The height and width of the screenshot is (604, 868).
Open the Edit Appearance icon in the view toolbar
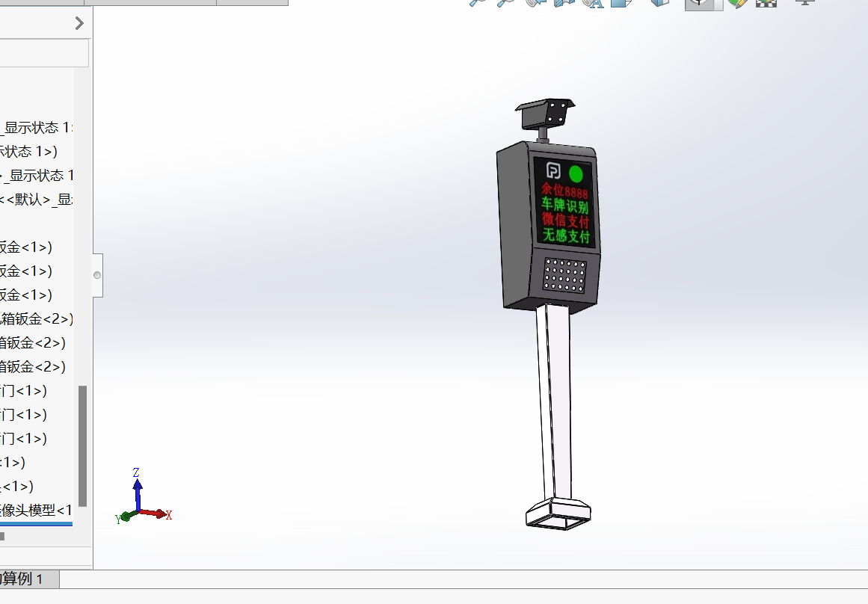coord(737,3)
